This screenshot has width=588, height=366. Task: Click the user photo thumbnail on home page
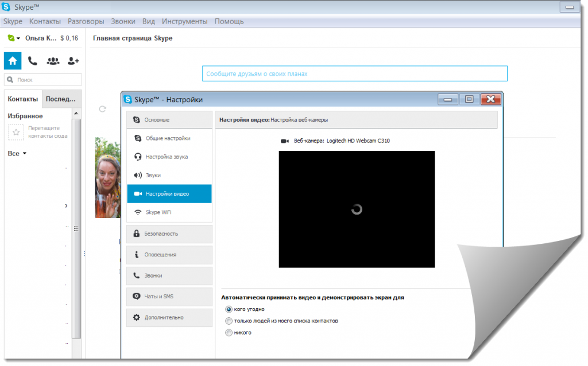point(107,178)
